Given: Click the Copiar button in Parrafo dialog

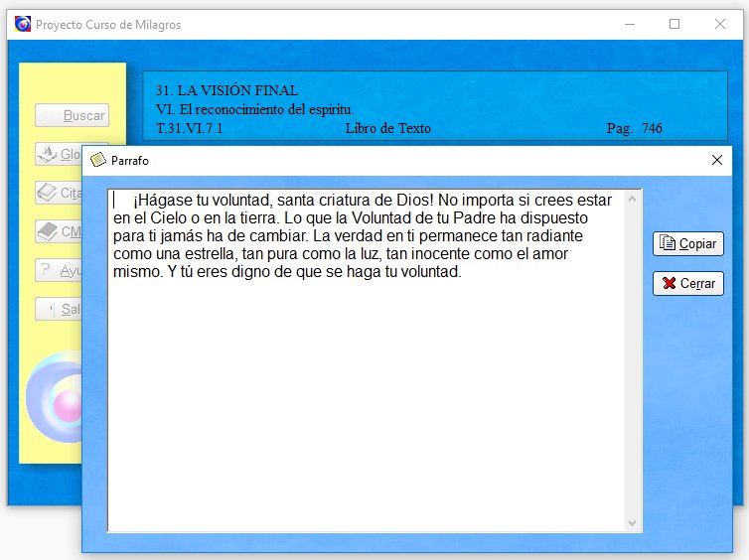Looking at the screenshot, I should point(687,244).
